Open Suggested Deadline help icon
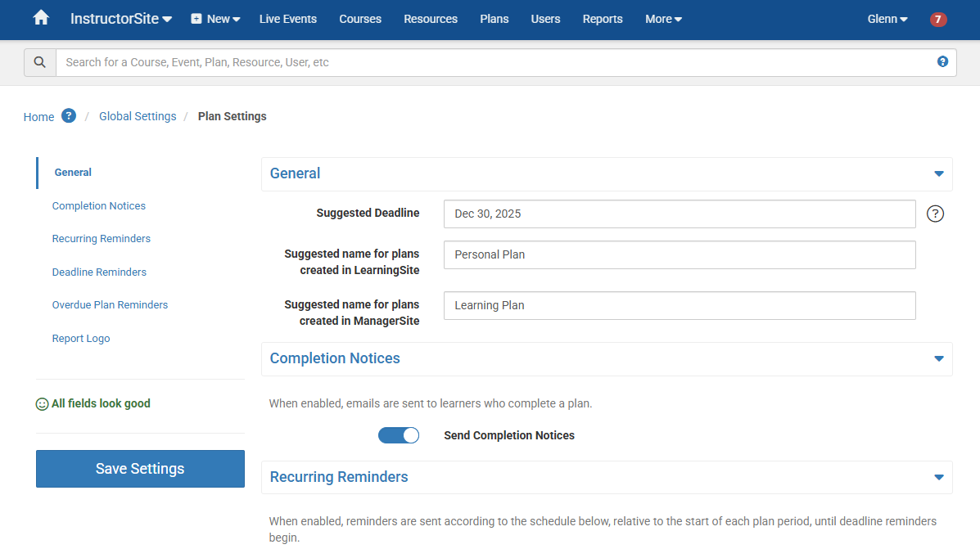The width and height of the screenshot is (980, 558). pos(935,214)
